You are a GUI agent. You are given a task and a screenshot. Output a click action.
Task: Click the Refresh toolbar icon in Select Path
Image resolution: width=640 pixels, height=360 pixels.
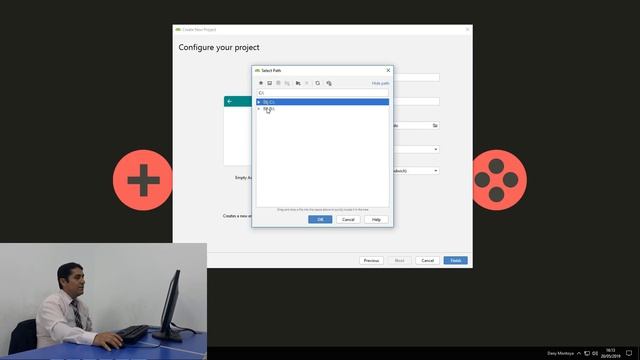tap(318, 83)
